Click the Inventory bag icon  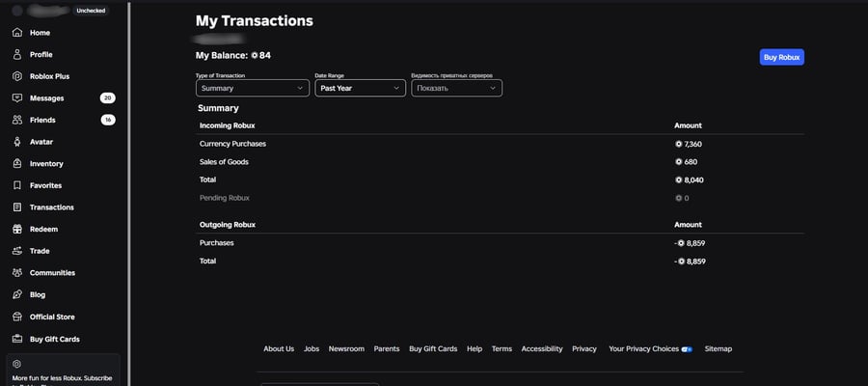(x=17, y=164)
